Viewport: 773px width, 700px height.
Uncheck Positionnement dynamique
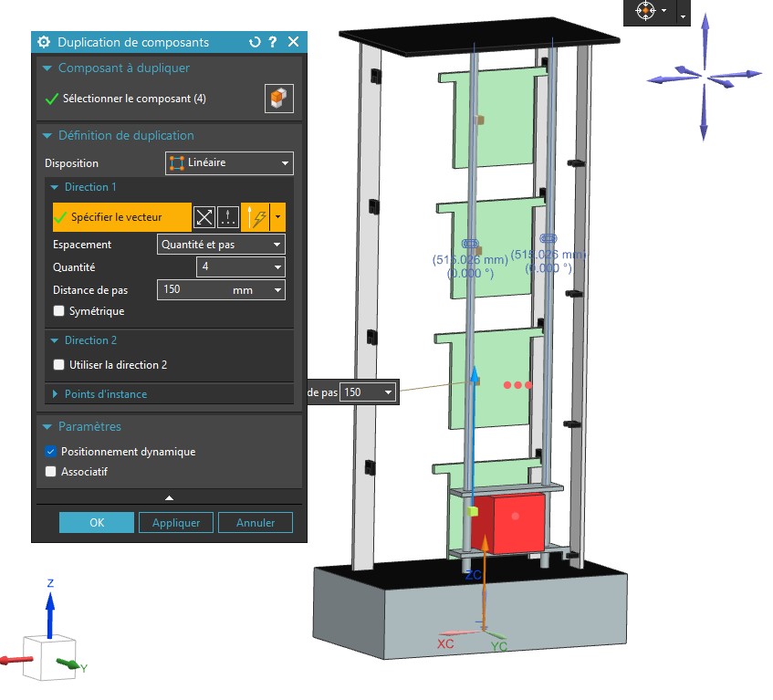pyautogui.click(x=51, y=452)
